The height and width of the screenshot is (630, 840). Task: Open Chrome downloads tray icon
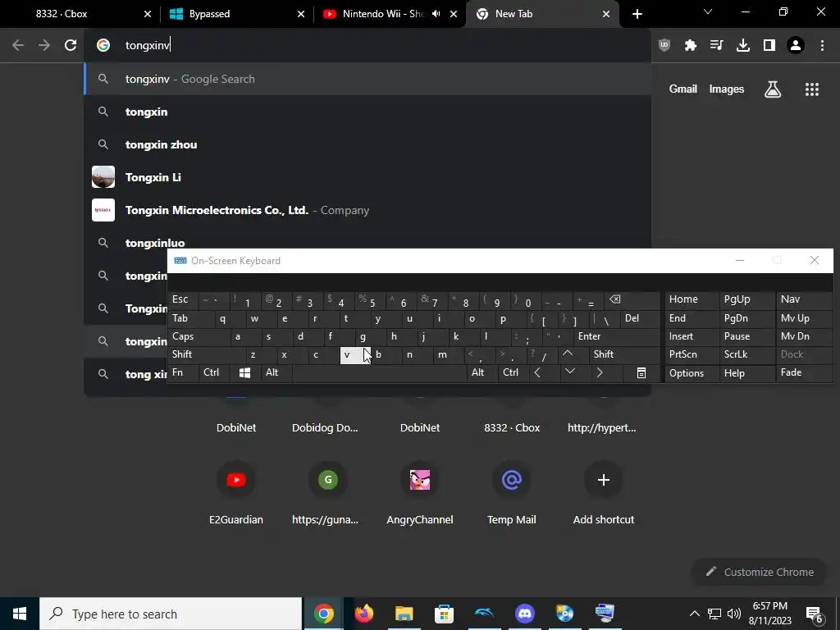coord(743,45)
